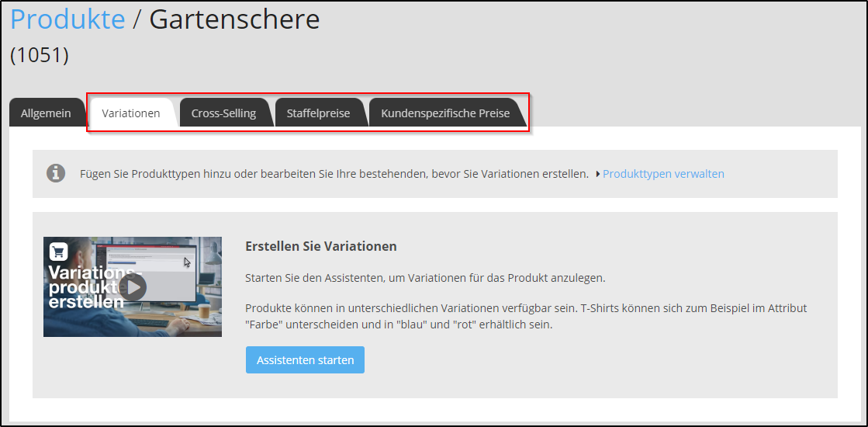868x427 pixels.
Task: Go to the Staffelpreise tab
Action: pyautogui.click(x=318, y=113)
